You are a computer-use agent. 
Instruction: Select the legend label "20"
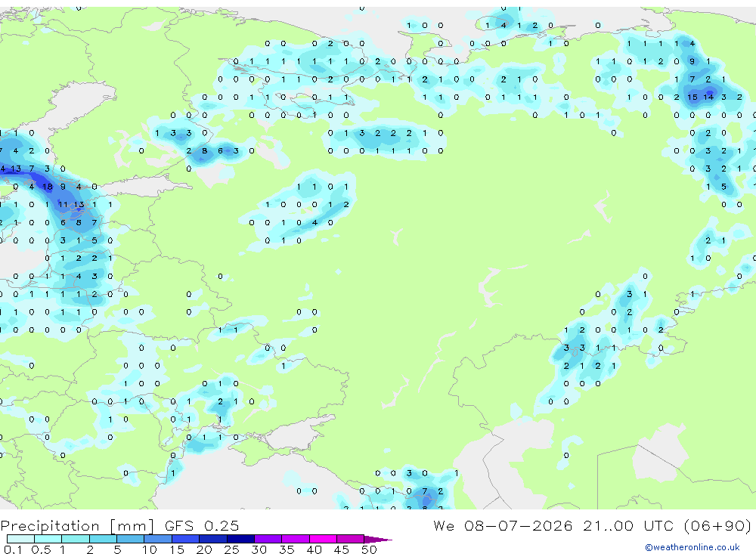tap(204, 549)
